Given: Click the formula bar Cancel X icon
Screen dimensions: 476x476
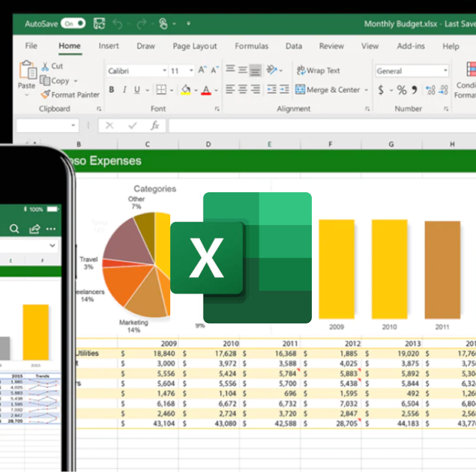Looking at the screenshot, I should (110, 125).
